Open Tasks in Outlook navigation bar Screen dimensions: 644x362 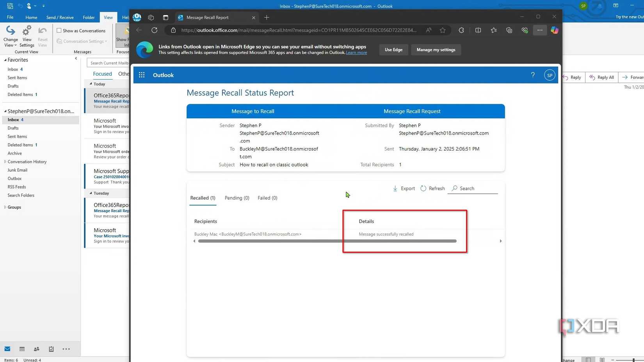tap(51, 349)
